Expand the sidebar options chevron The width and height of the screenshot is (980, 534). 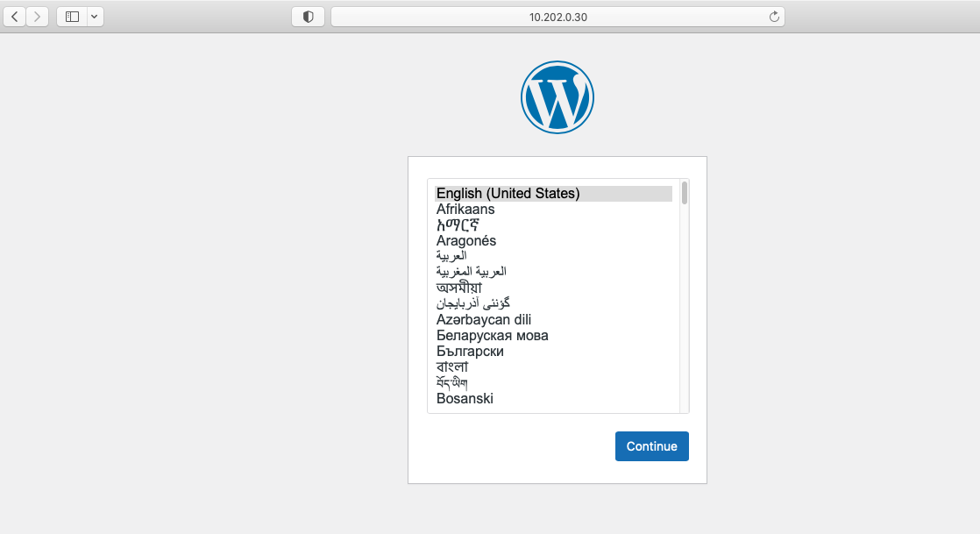95,17
